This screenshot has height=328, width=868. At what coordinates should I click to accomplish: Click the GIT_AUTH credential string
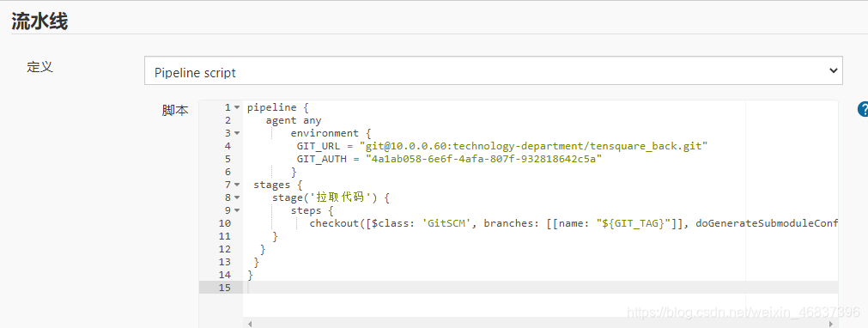pos(483,159)
